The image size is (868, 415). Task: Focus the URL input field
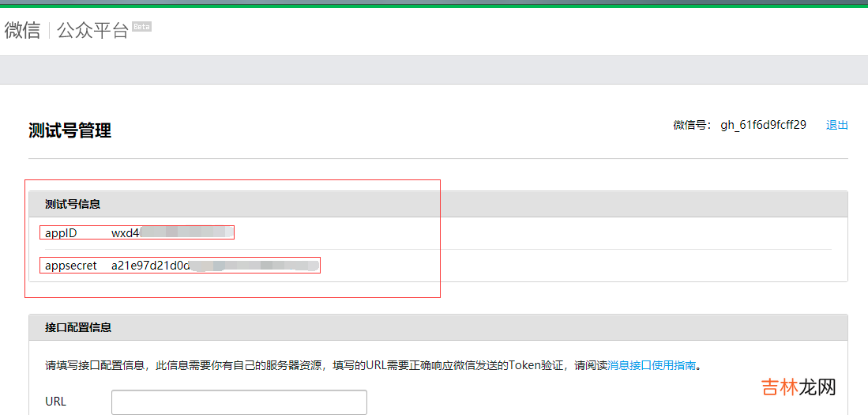[239, 402]
